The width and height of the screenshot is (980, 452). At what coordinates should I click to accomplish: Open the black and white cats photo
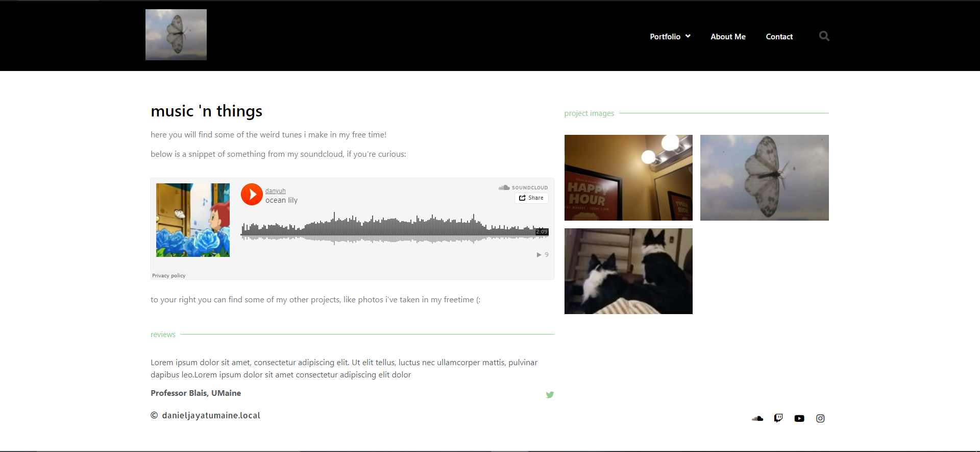pyautogui.click(x=628, y=271)
